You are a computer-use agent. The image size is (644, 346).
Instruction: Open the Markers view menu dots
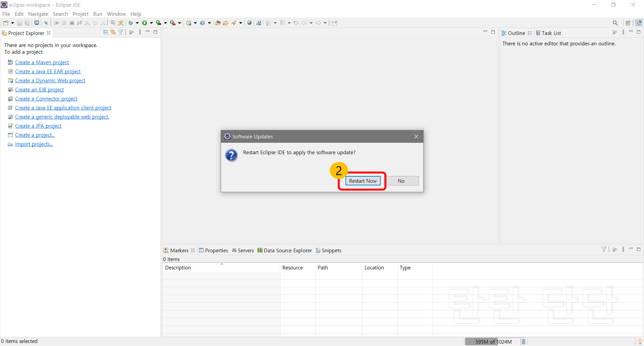click(x=623, y=250)
